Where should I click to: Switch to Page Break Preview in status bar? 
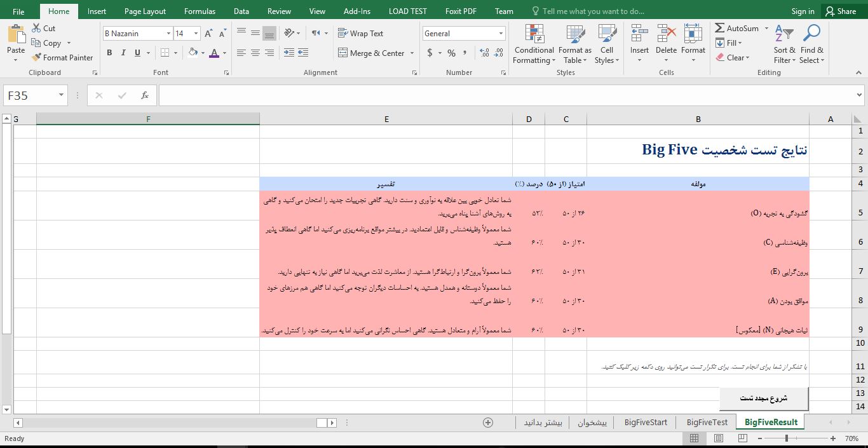742,438
